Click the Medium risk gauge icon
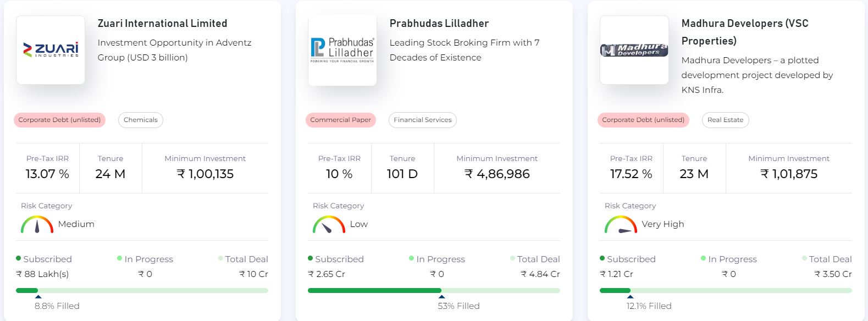Image resolution: width=868 pixels, height=321 pixels. [x=37, y=224]
